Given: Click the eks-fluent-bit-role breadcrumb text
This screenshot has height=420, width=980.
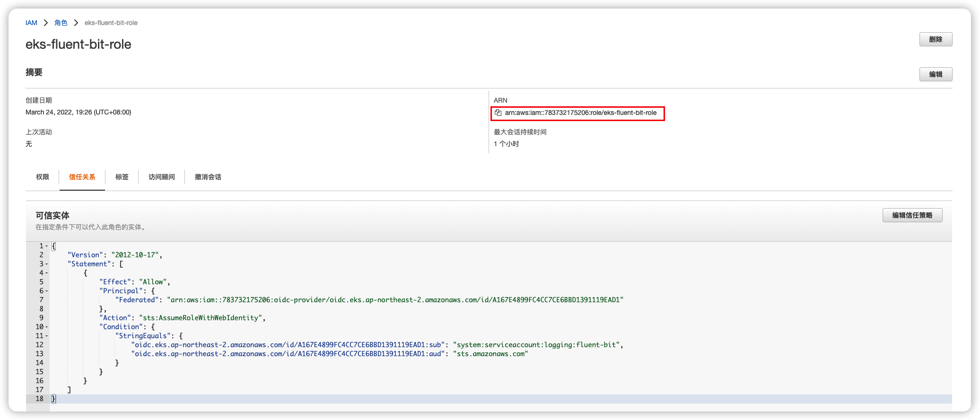Looking at the screenshot, I should tap(111, 23).
